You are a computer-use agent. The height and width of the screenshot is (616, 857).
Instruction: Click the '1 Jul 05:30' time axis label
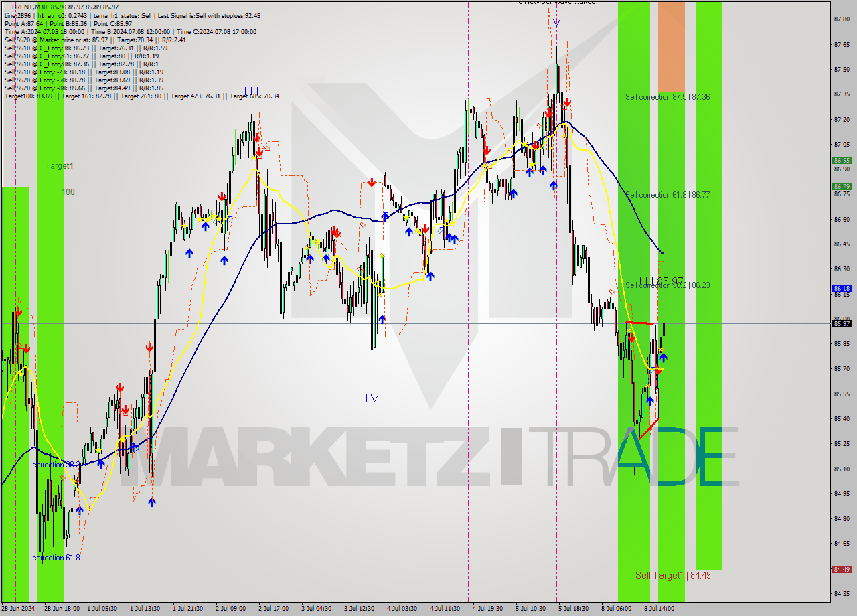(103, 609)
